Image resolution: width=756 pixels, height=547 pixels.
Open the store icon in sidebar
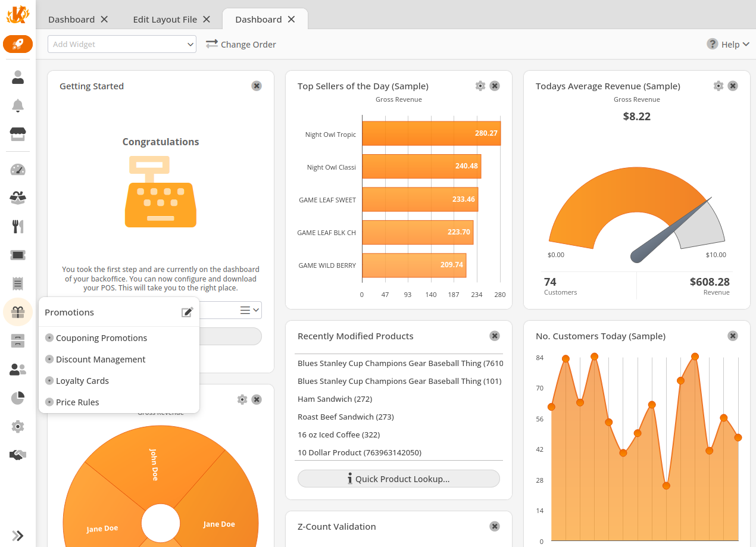pyautogui.click(x=18, y=134)
